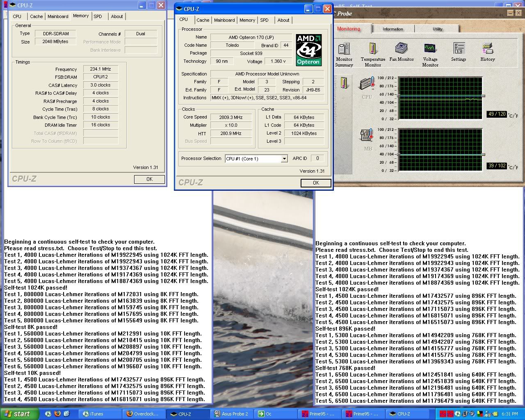
Task: Select the Memory tab in the front CPU-Z window
Action: click(247, 20)
